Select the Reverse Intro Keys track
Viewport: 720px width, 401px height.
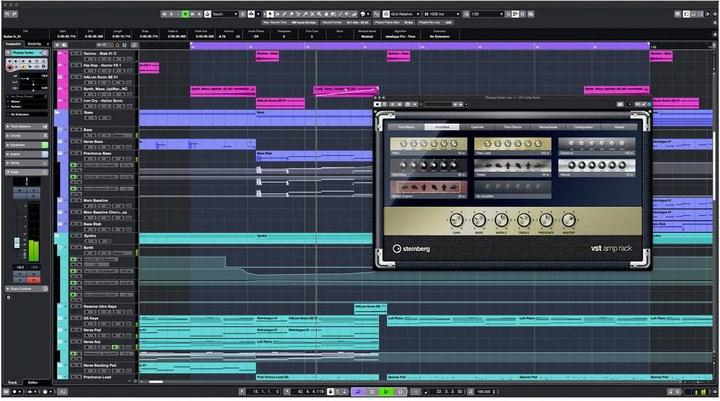tap(100, 306)
